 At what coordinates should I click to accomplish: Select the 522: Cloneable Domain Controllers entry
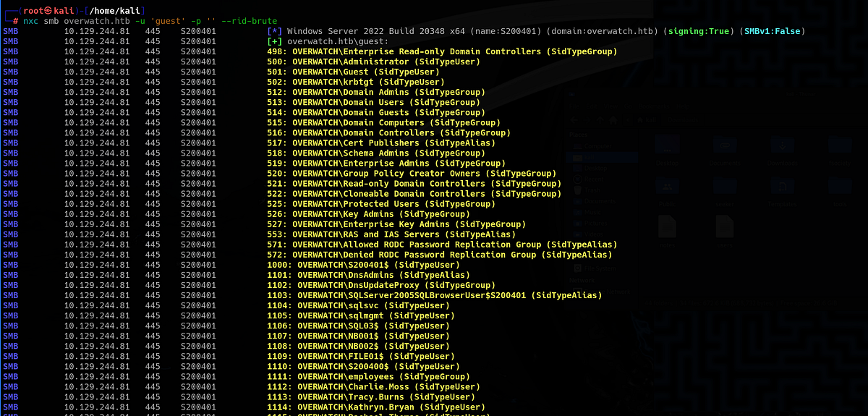(x=414, y=194)
